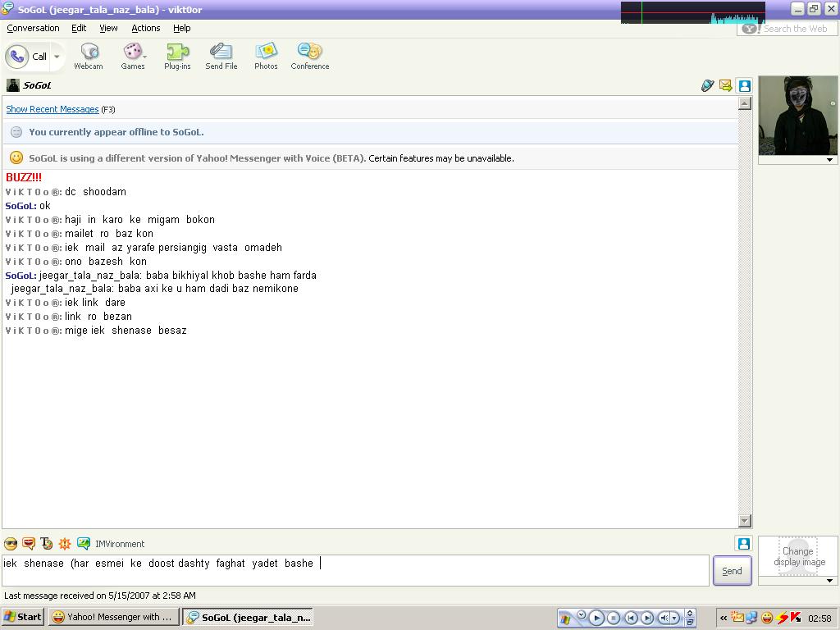Open dropdown arrow under Change display image

pyautogui.click(x=829, y=581)
